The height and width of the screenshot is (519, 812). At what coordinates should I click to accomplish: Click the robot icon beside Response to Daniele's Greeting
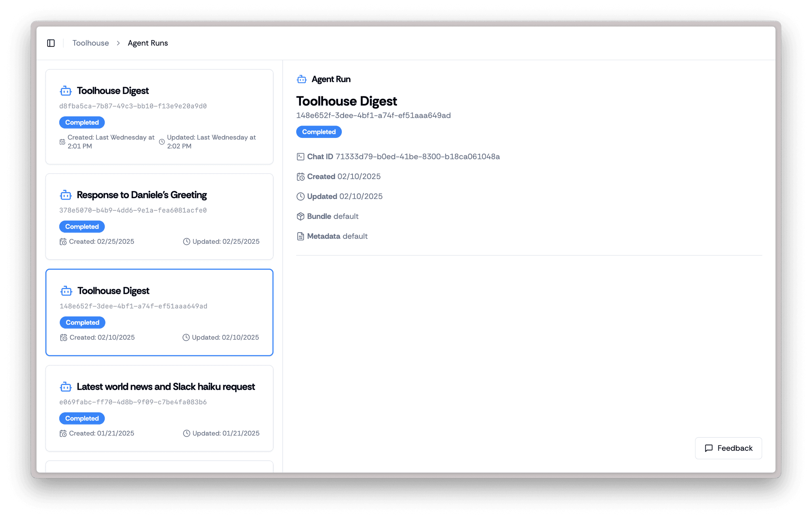tap(66, 195)
